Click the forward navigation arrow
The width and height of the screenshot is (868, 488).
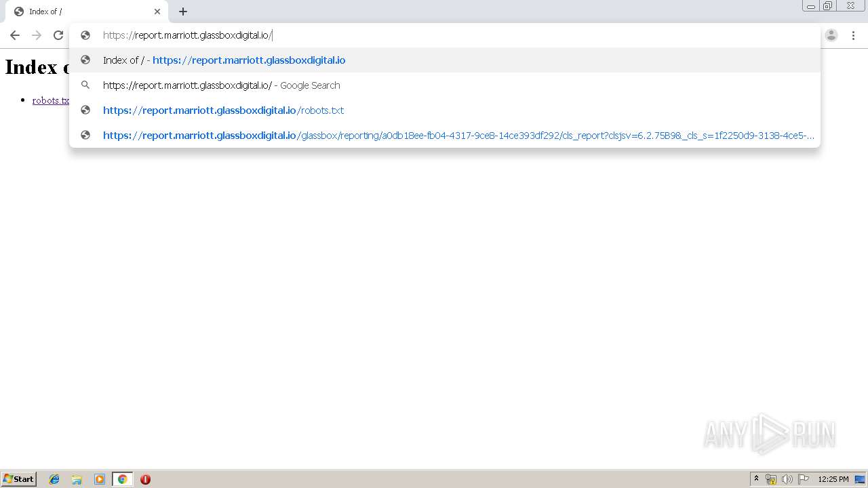click(x=37, y=35)
